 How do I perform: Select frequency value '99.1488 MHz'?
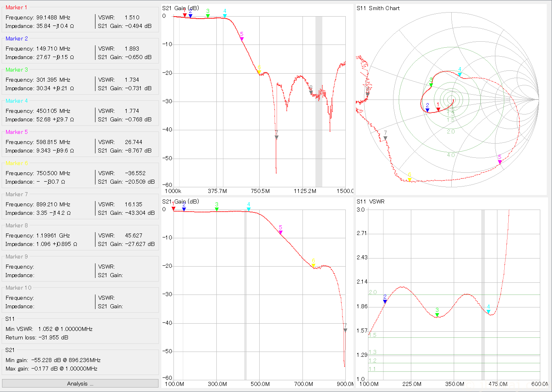[53, 17]
